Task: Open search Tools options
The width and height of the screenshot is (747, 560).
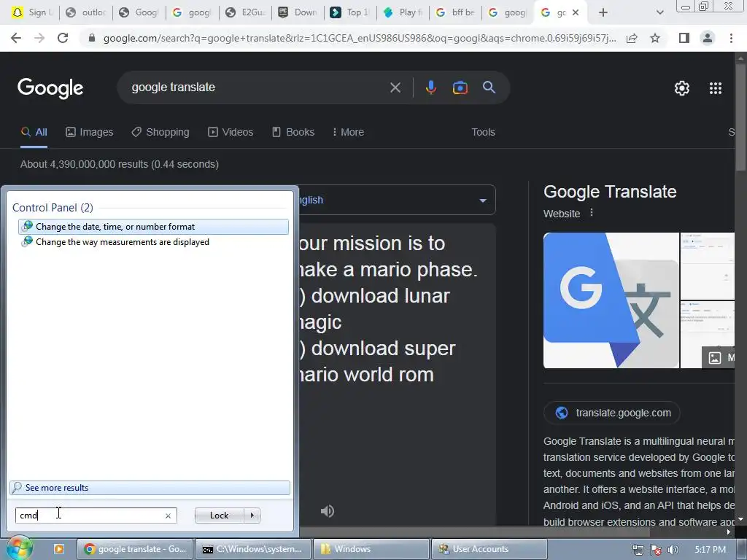Action: pyautogui.click(x=483, y=132)
